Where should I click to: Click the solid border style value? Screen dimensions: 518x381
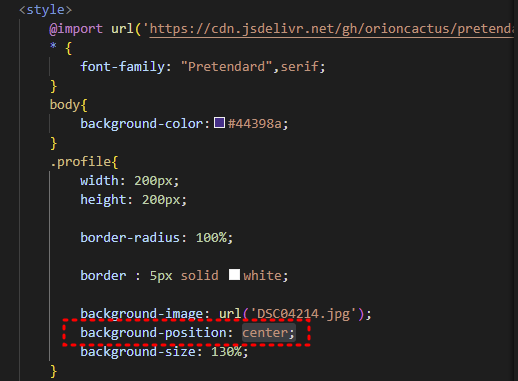pos(200,276)
